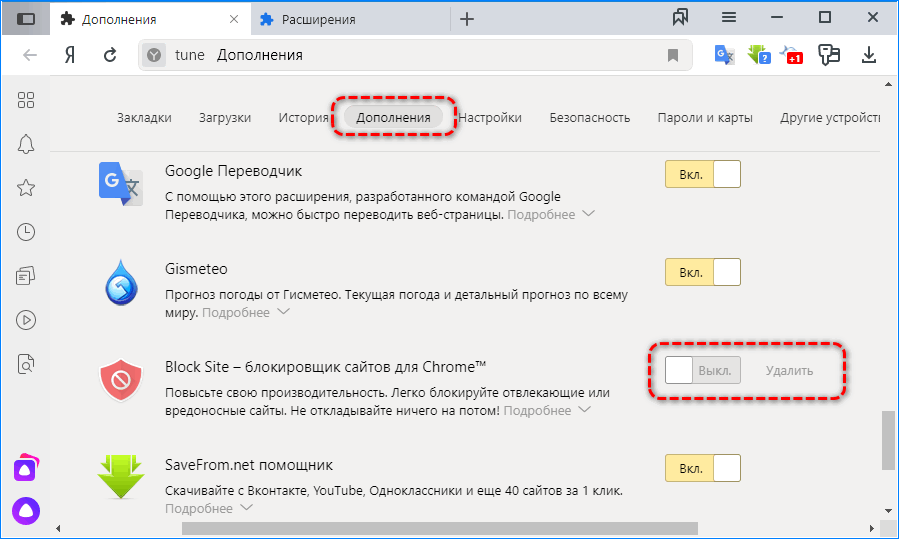
Task: Click Удалить to remove Block Site
Action: point(789,371)
